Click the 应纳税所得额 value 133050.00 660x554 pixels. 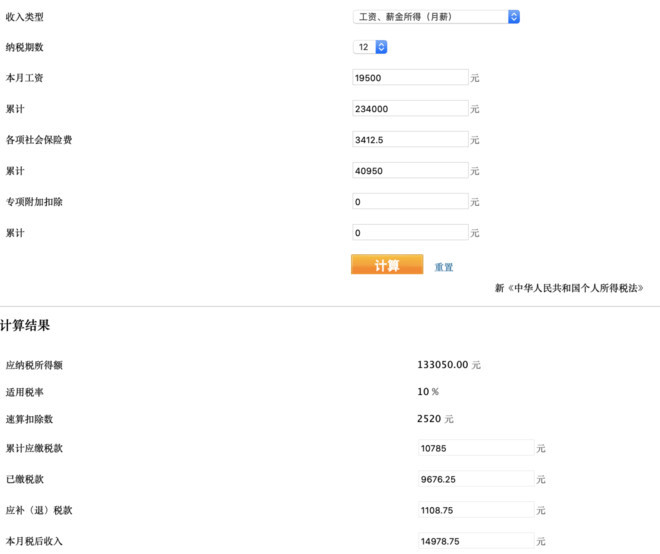coord(442,365)
